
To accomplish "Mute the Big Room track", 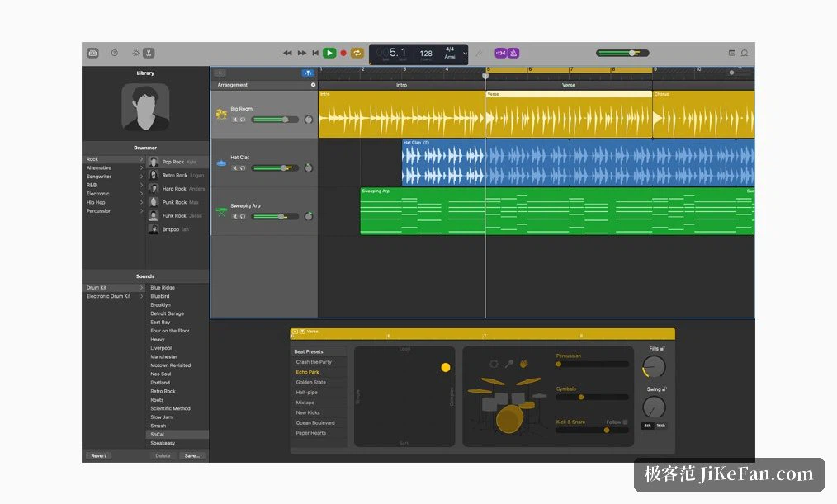I will tap(235, 120).
